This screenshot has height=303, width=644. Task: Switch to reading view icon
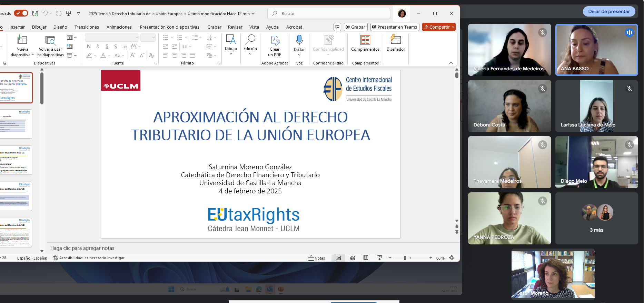tap(366, 258)
